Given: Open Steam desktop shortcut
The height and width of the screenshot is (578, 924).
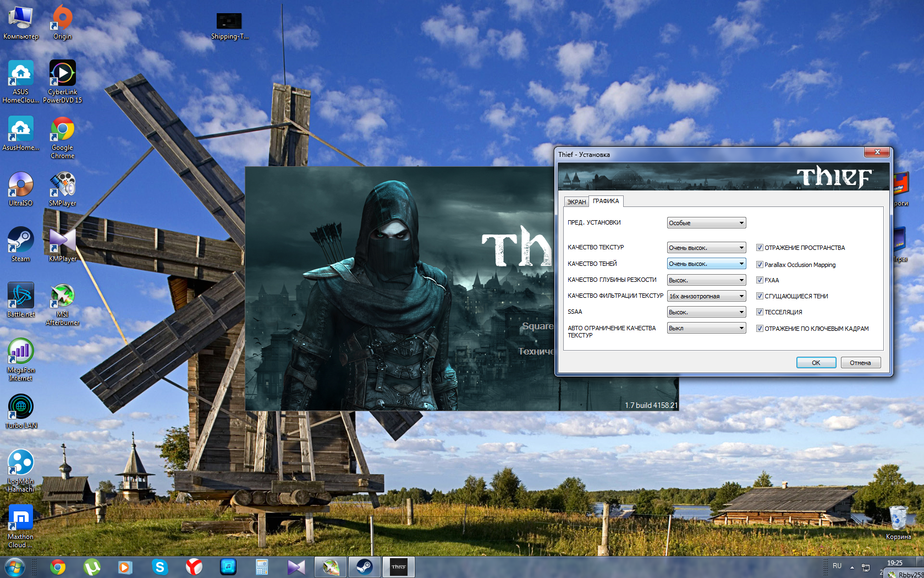Looking at the screenshot, I should click(21, 245).
